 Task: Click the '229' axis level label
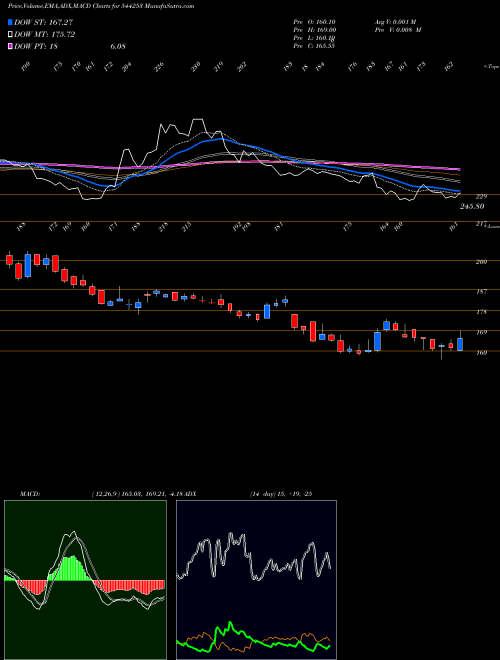(x=481, y=197)
